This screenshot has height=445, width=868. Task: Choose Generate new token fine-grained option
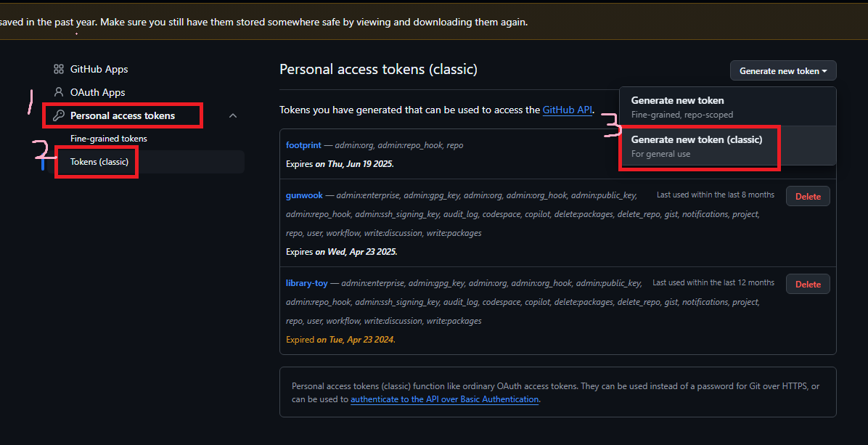point(727,107)
